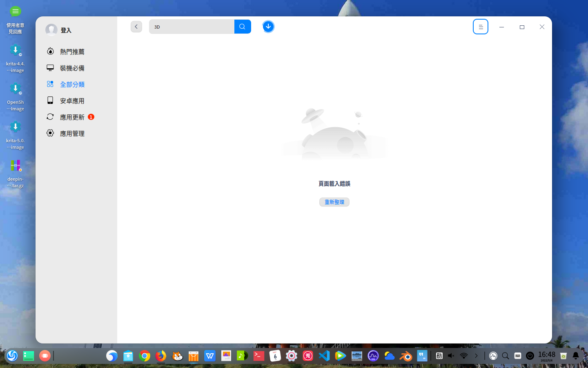Toggle the system volume icon in tray

pos(451,356)
